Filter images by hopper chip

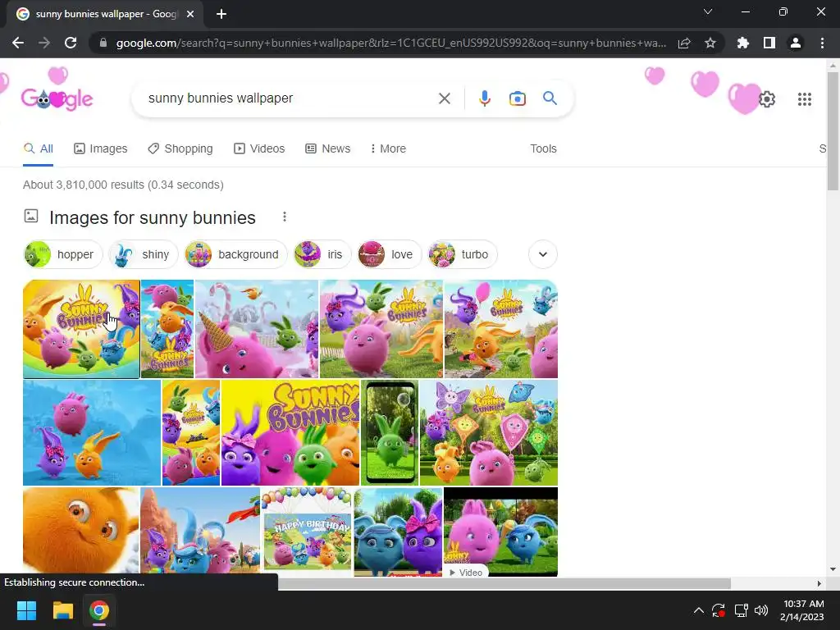(x=62, y=254)
